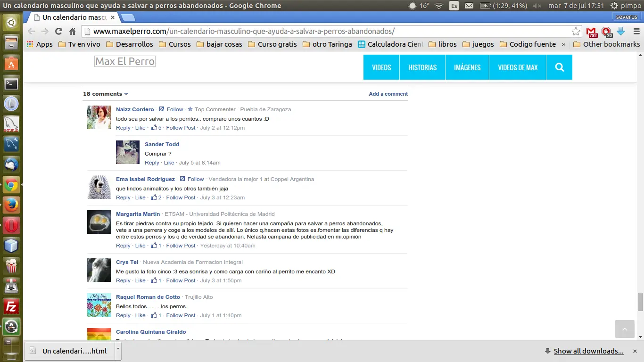644x362 pixels.
Task: Click the Wi-Fi indicator in top panel
Action: click(439, 6)
